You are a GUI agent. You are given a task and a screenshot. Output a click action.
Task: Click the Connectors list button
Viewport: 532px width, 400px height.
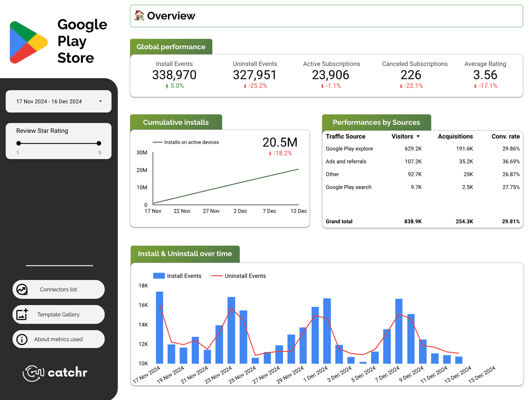[x=59, y=289]
